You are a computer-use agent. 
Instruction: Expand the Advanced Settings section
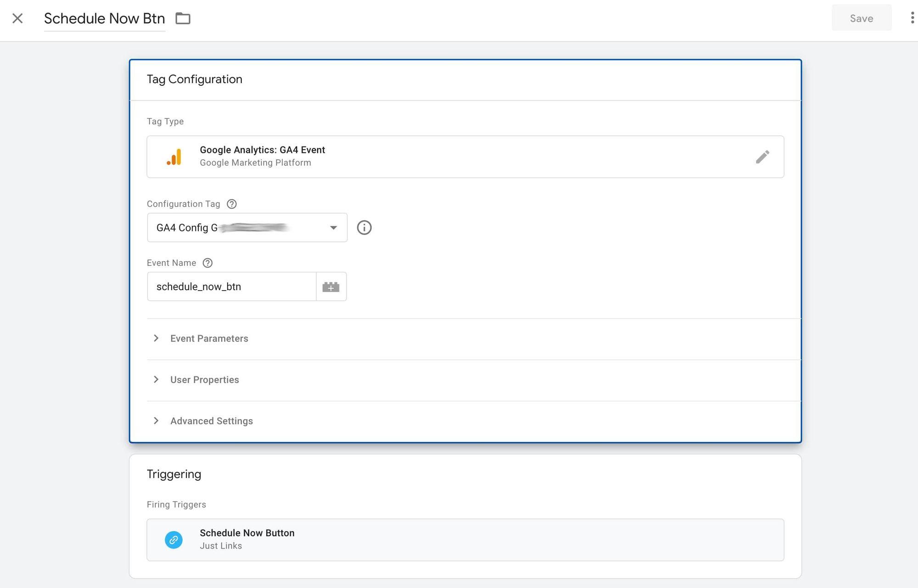(474, 421)
